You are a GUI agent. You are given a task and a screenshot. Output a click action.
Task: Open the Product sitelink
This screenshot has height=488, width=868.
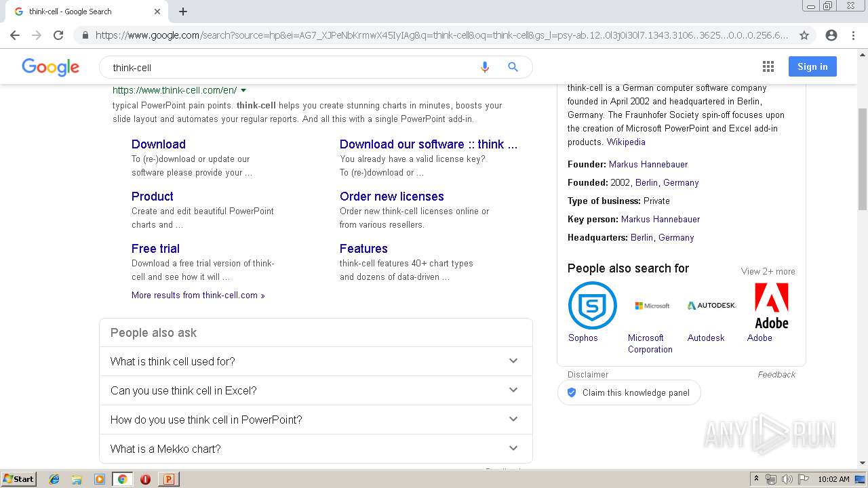153,196
